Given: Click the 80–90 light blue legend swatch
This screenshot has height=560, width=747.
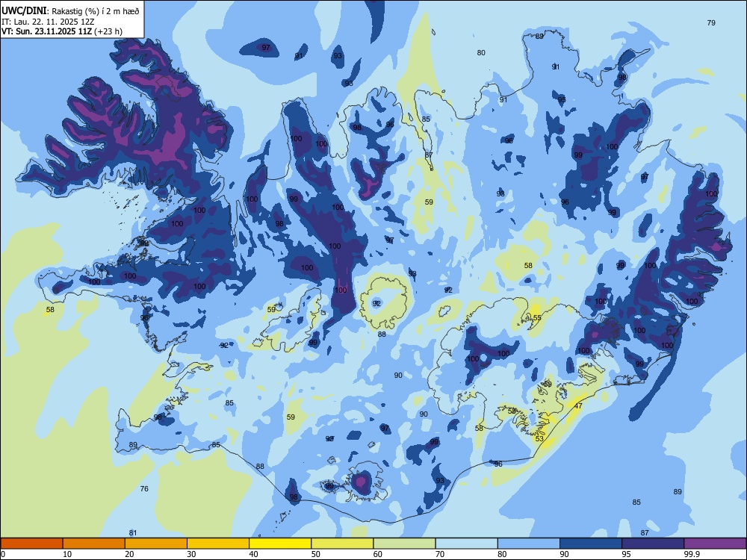Looking at the screenshot, I should (529, 544).
